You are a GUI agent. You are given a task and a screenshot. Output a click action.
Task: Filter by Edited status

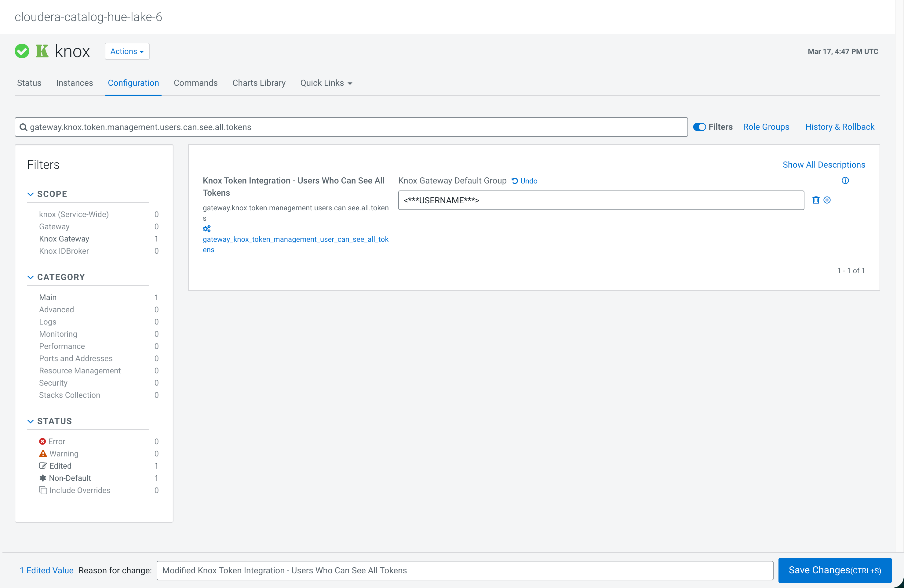click(x=60, y=466)
